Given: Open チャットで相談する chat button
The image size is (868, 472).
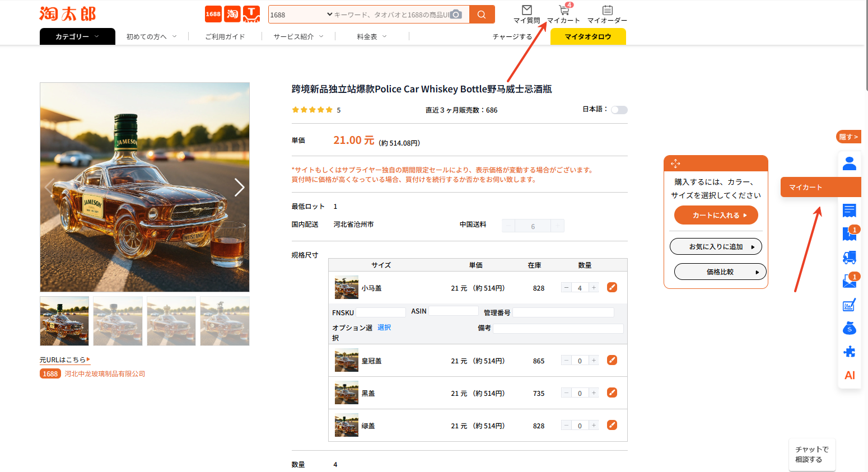Looking at the screenshot, I should pos(812,455).
